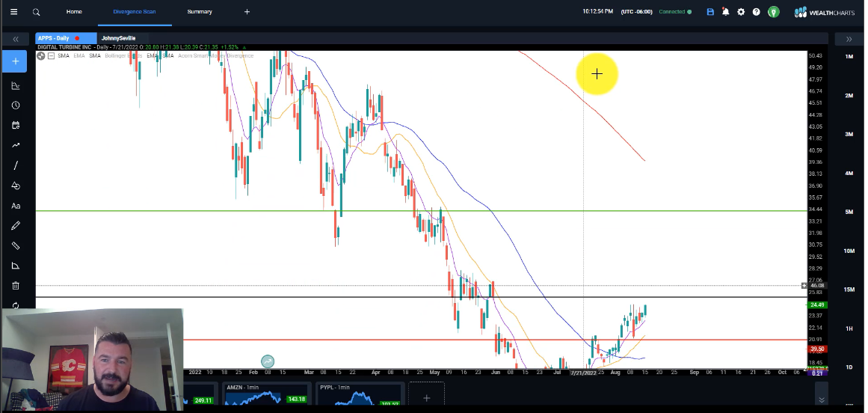Screen dimensions: 868x413
Task: Set timeframe to 1M
Action: coord(849,57)
